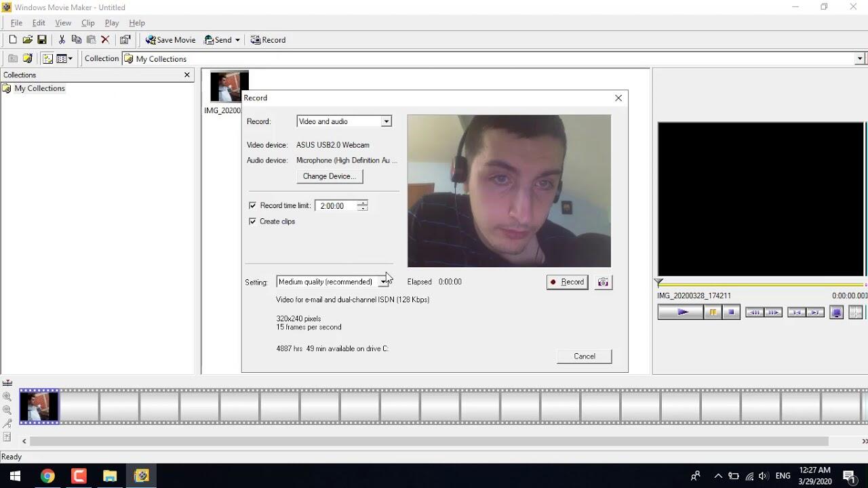Click the red X Delete icon
868x488 pixels.
(x=105, y=40)
